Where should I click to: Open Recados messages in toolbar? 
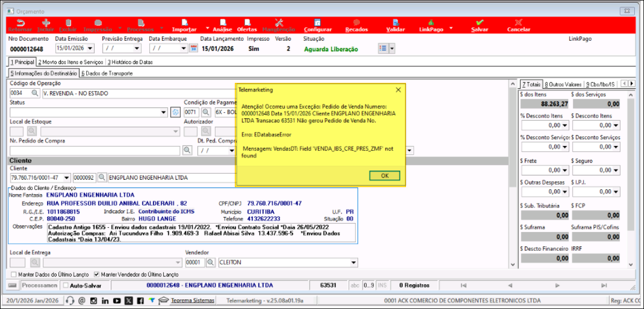pos(356,25)
